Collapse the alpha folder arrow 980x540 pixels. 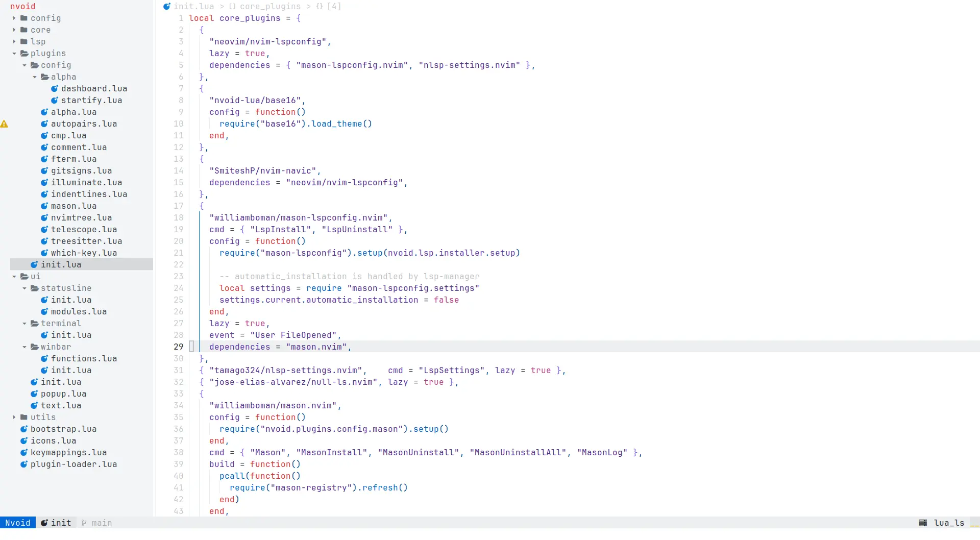pos(35,77)
